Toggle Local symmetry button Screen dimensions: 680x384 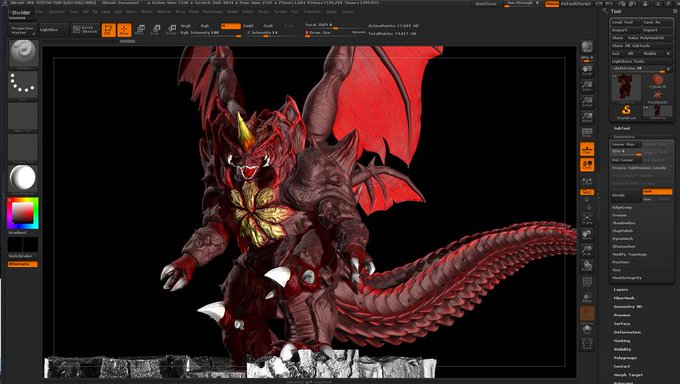(x=587, y=165)
